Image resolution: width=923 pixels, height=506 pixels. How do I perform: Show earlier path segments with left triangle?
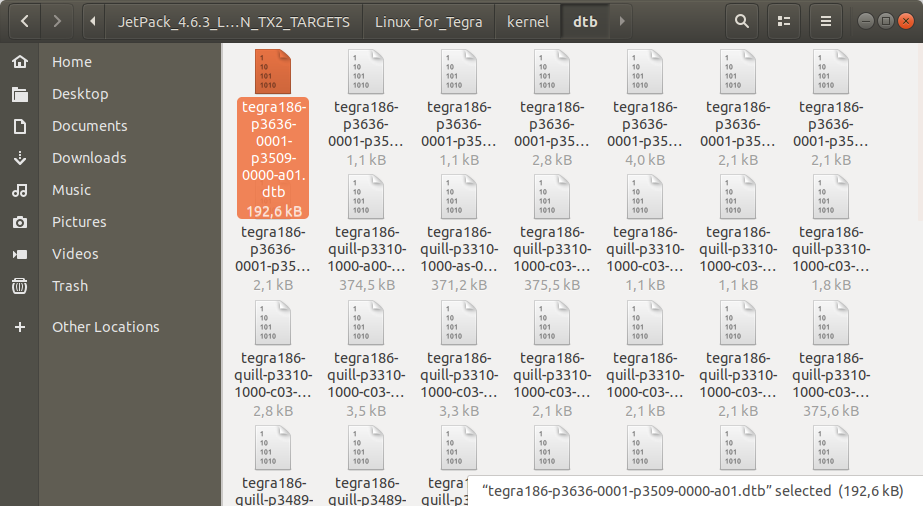point(93,22)
